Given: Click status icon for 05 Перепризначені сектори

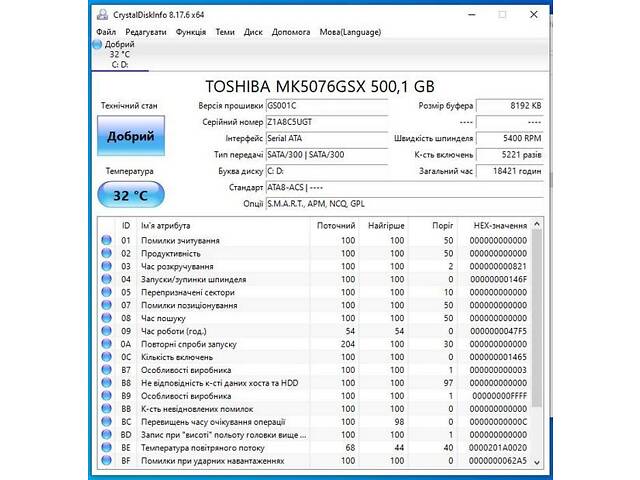Looking at the screenshot, I should (x=107, y=292).
